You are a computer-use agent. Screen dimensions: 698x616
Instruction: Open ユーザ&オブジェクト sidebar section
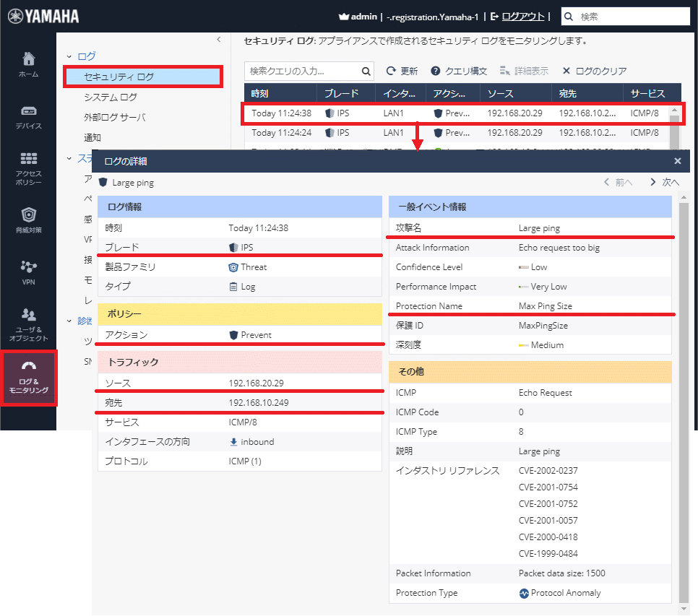click(x=28, y=324)
